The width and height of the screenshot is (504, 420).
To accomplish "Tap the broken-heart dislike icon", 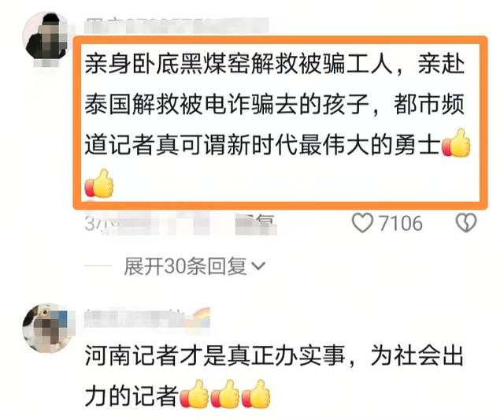I will point(466,222).
